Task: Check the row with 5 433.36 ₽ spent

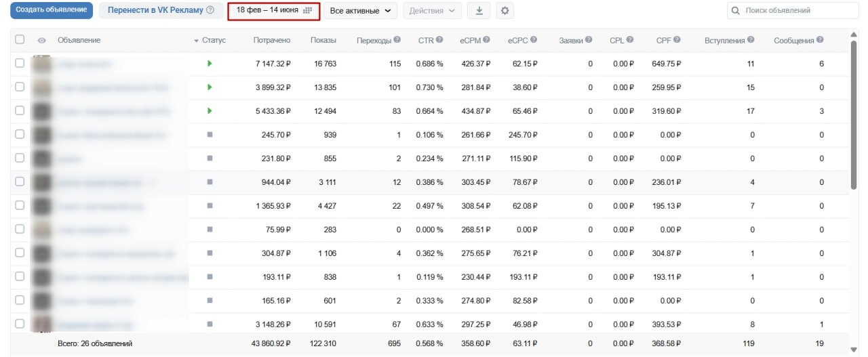Action: (20, 110)
